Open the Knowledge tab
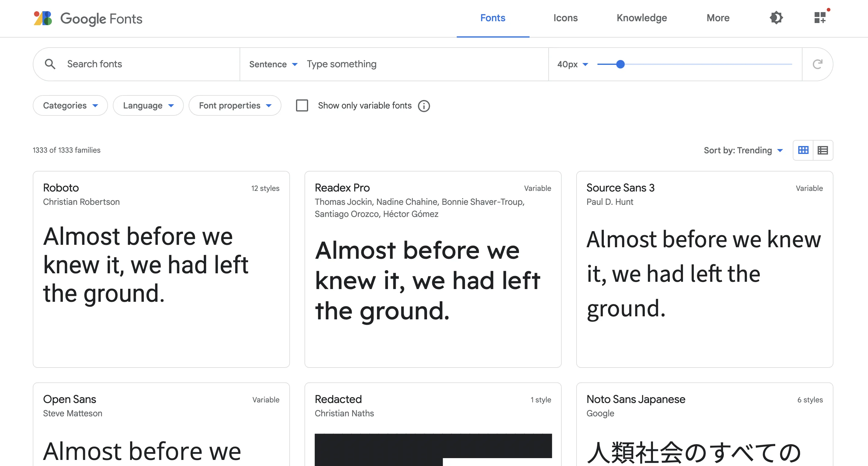 coord(641,18)
